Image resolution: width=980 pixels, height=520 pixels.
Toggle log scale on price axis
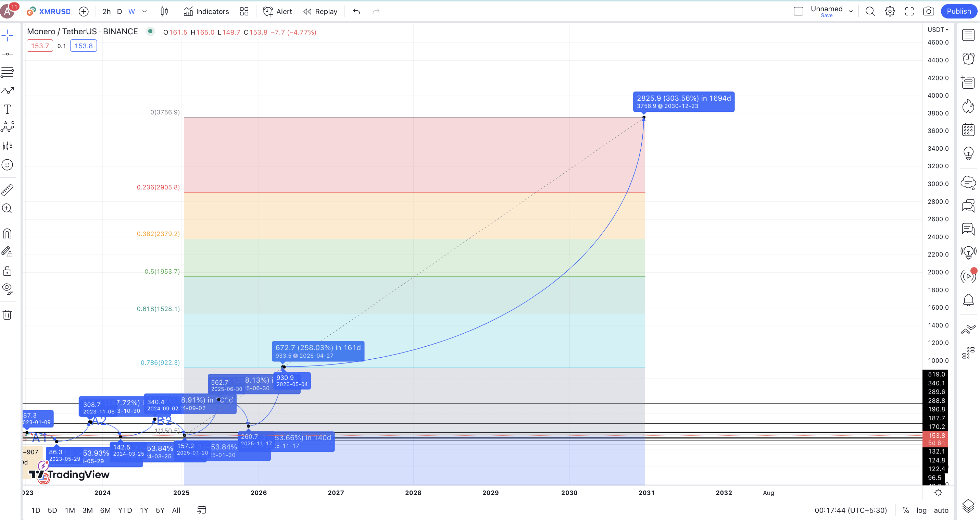[x=921, y=510]
